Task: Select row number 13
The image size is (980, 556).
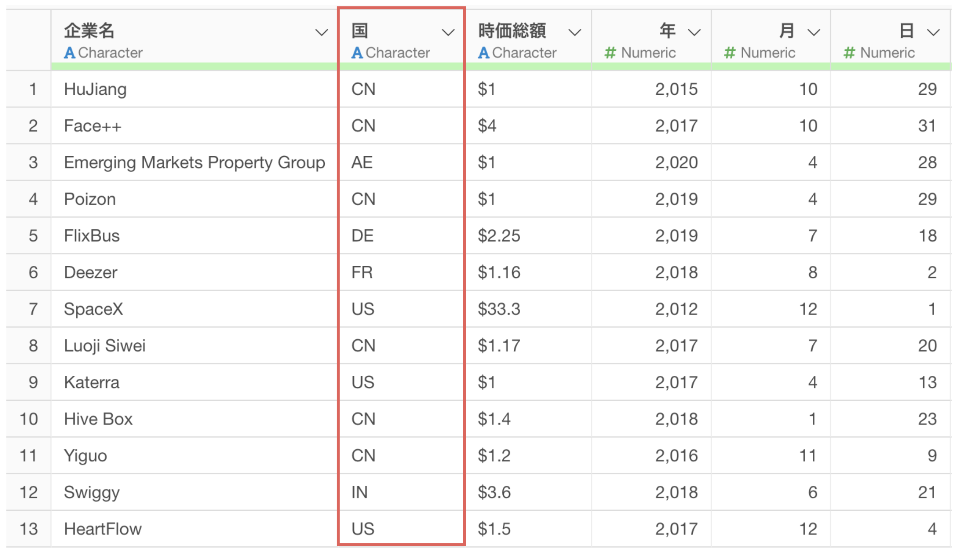Action: point(29,529)
